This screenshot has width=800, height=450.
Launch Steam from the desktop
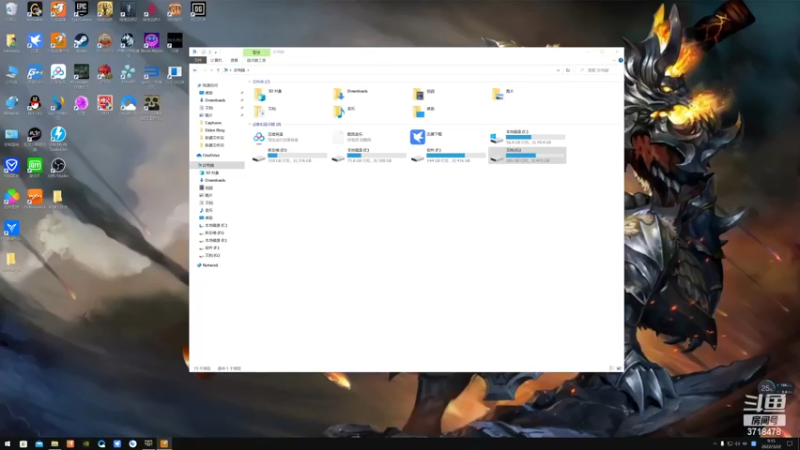pos(81,42)
